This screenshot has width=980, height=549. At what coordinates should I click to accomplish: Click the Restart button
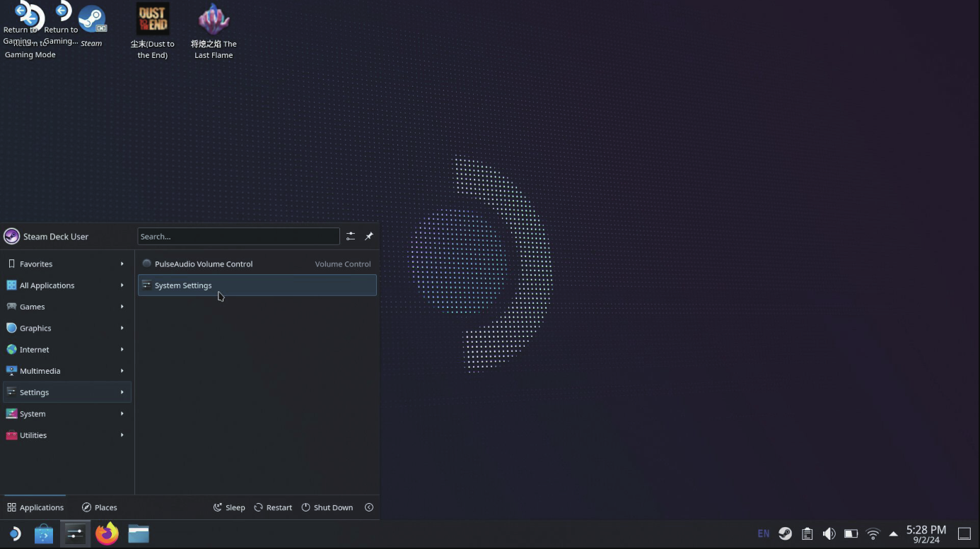(273, 507)
